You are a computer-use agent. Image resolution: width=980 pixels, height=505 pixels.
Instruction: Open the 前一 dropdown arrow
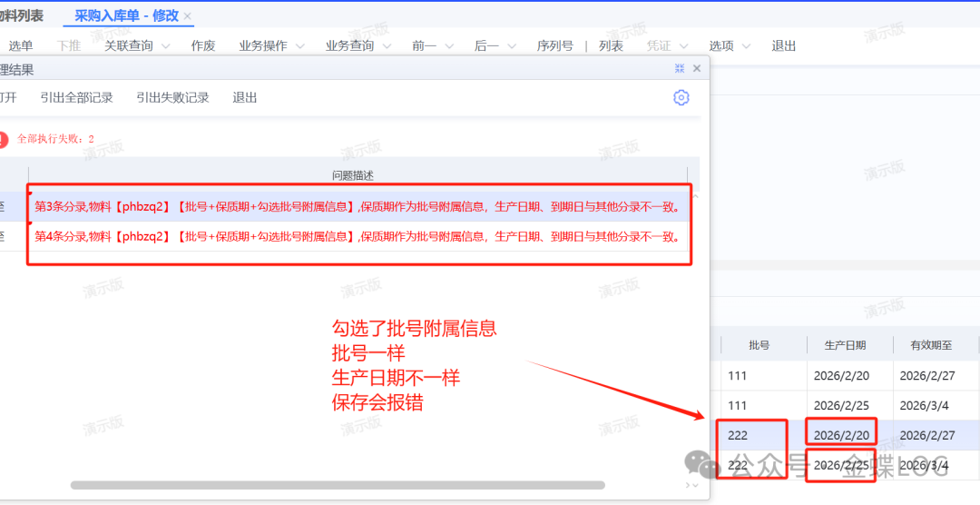(x=449, y=46)
